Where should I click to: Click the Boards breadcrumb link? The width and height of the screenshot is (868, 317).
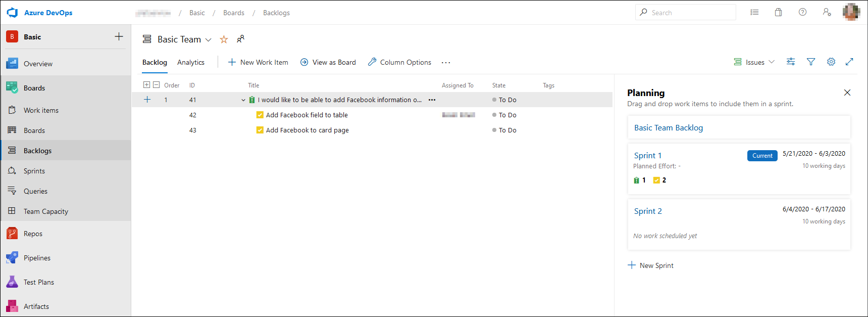click(x=234, y=13)
